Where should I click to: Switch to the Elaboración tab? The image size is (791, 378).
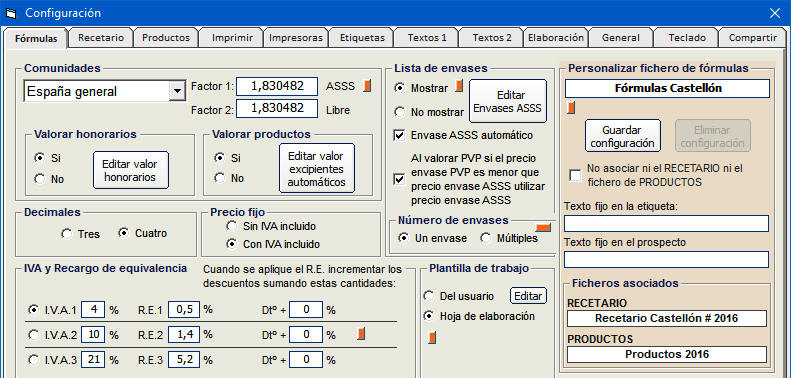(x=556, y=38)
